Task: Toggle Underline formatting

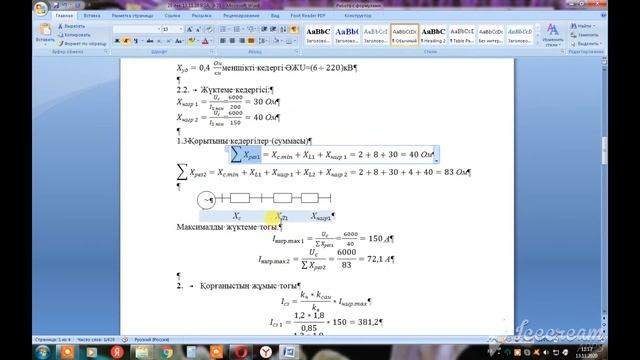Action: point(136,41)
